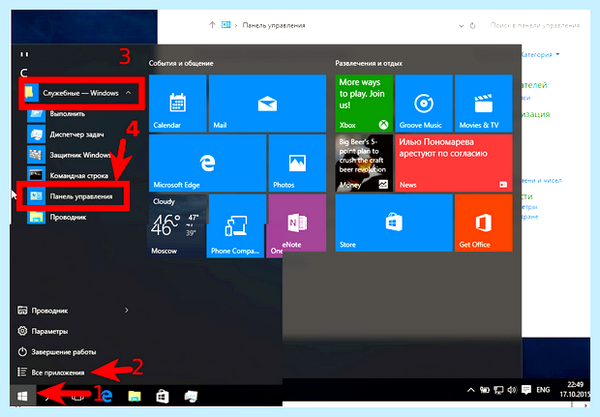
Task: Click the События и общение group header
Action: pos(181,64)
